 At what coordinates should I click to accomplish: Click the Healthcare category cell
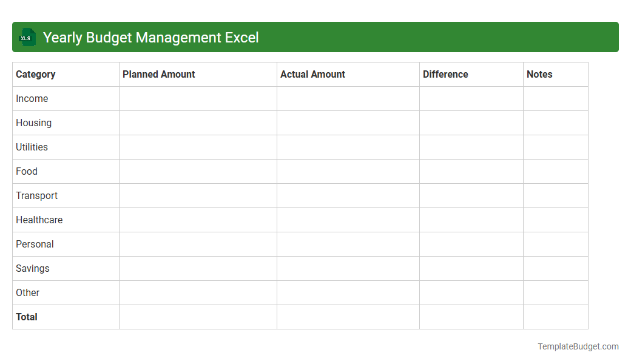coord(39,220)
